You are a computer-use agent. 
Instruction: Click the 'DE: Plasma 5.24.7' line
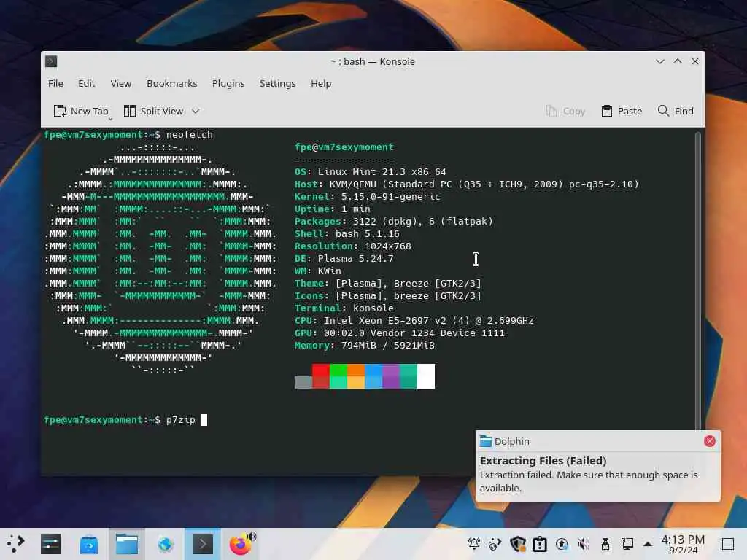[x=344, y=259]
